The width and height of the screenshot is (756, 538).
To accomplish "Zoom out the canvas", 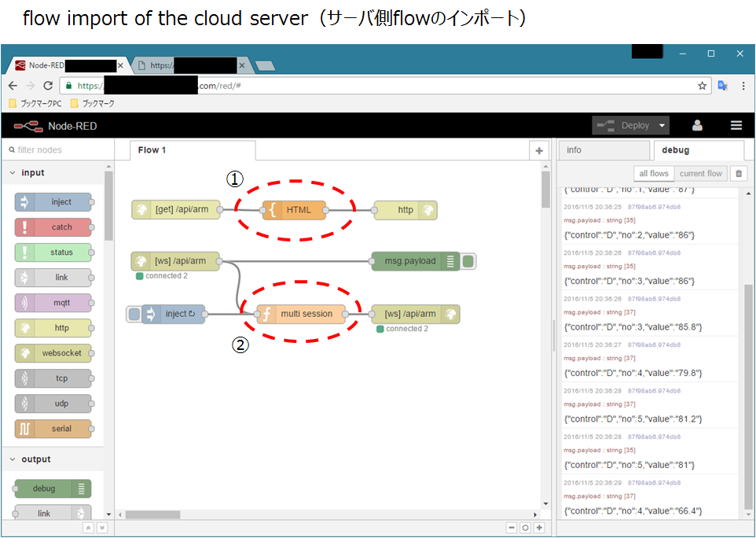I will coord(512,528).
